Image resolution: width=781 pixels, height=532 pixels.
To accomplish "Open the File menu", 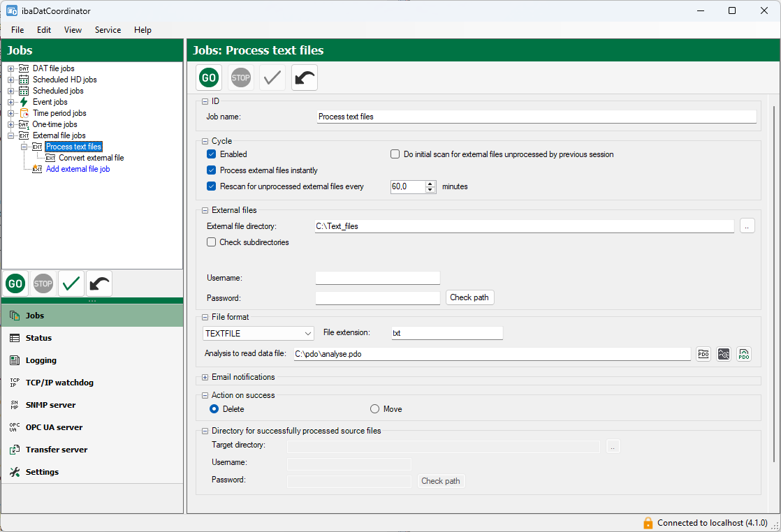I will coord(17,30).
